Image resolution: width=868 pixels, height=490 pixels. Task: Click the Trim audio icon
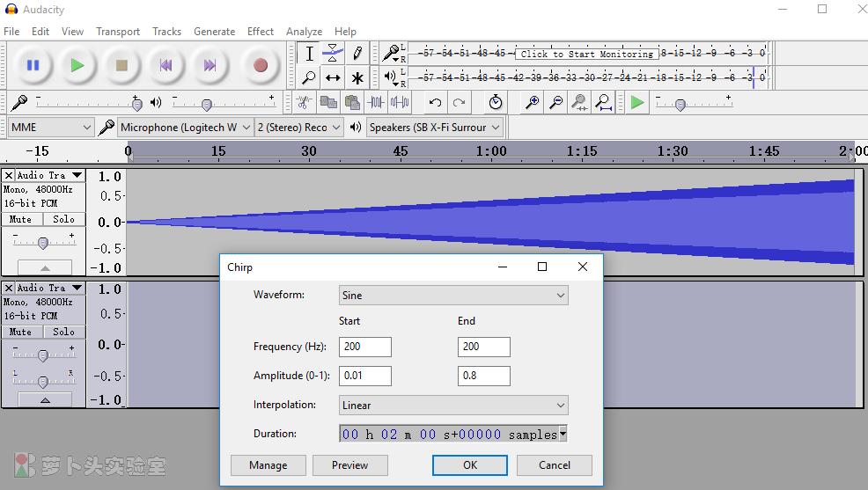tap(376, 102)
